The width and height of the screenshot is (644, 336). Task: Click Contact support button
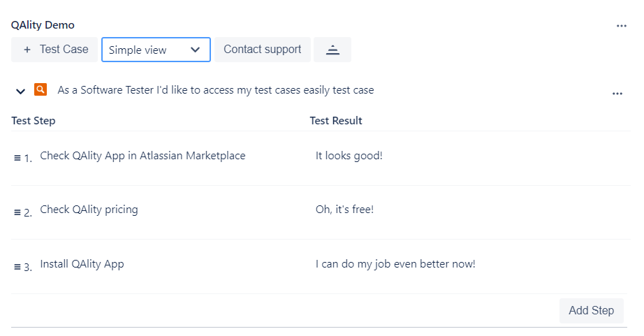(x=263, y=50)
